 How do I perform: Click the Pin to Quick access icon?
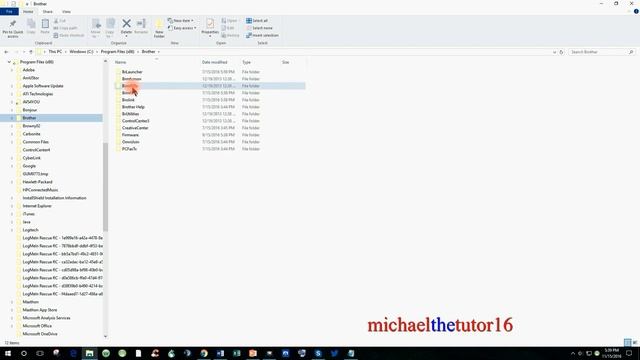(13, 24)
